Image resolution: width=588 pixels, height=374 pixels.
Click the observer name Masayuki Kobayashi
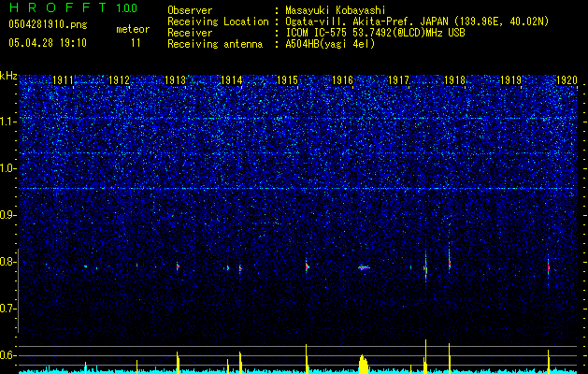pyautogui.click(x=336, y=10)
